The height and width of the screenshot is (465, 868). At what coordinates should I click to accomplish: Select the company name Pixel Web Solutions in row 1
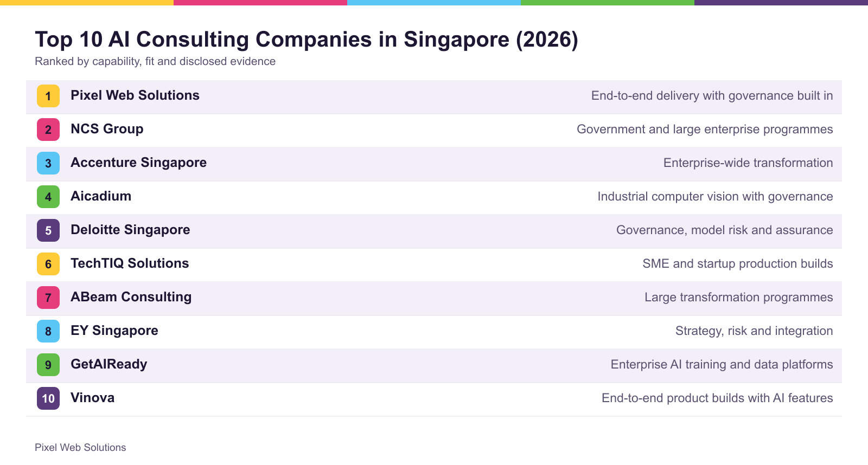click(x=135, y=95)
